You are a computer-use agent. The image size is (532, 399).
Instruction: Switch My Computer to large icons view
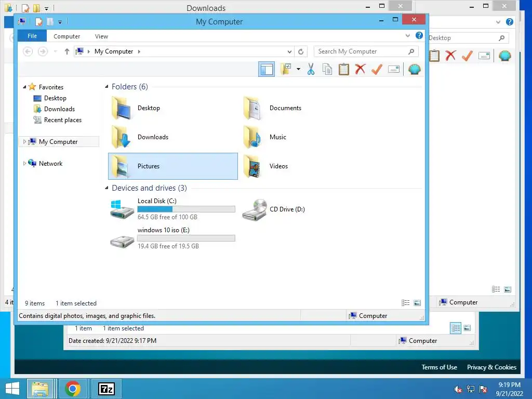coord(417,303)
